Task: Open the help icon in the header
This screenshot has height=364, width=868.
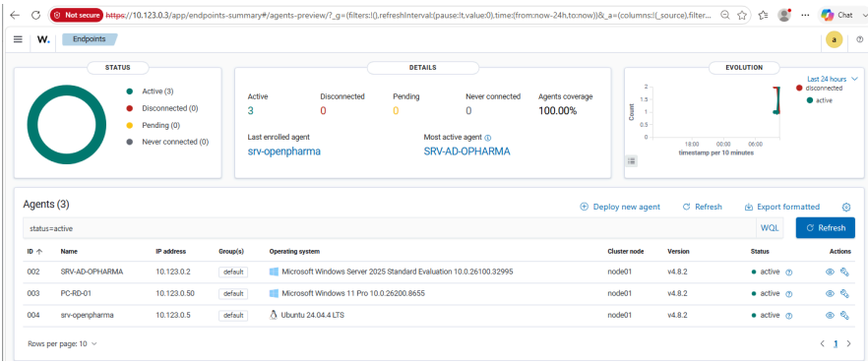Action: click(x=860, y=39)
